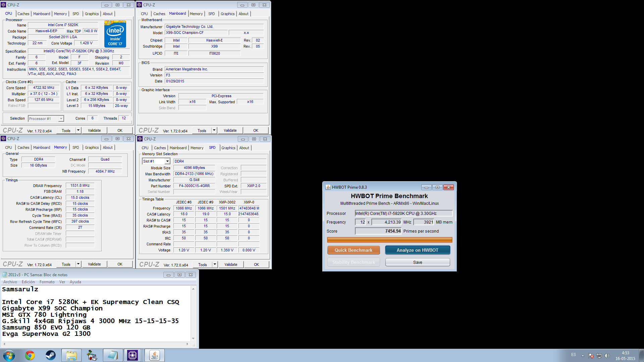Open the Slot #1 memory slot dropdown
Image resolution: width=644 pixels, height=362 pixels.
coord(156,161)
